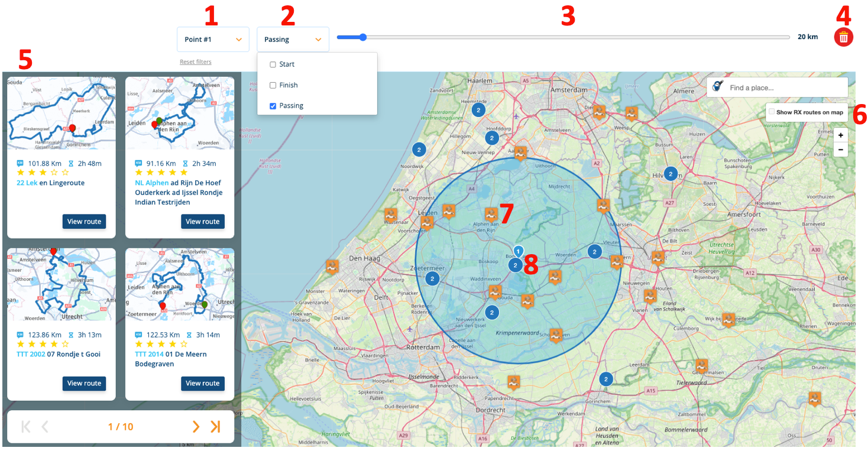Click the star rating of 22 Lek en Lingeroute
This screenshot has width=868, height=451.
click(43, 173)
